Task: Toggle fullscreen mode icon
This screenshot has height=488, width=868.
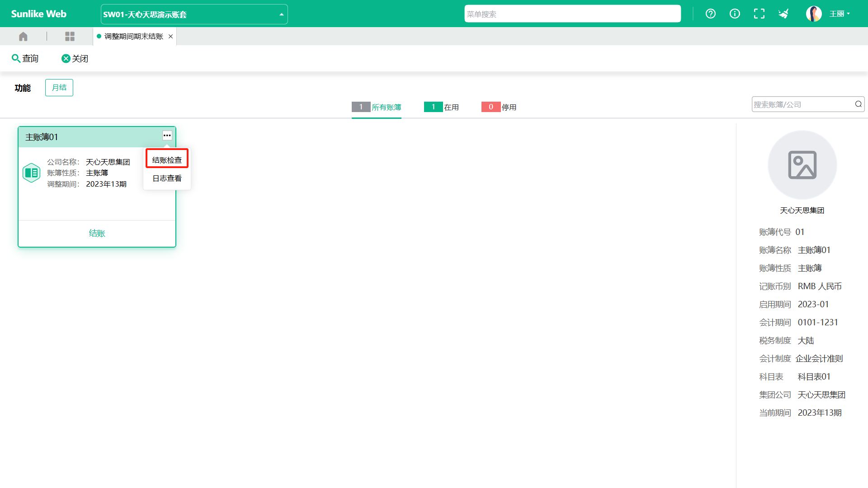Action: 759,14
